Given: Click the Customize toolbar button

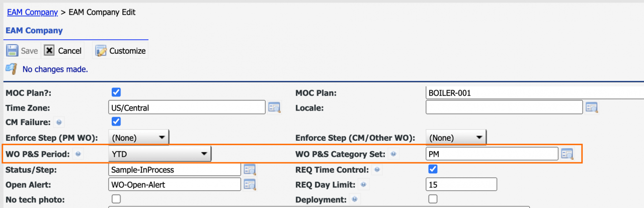Looking at the screenshot, I should (x=121, y=51).
